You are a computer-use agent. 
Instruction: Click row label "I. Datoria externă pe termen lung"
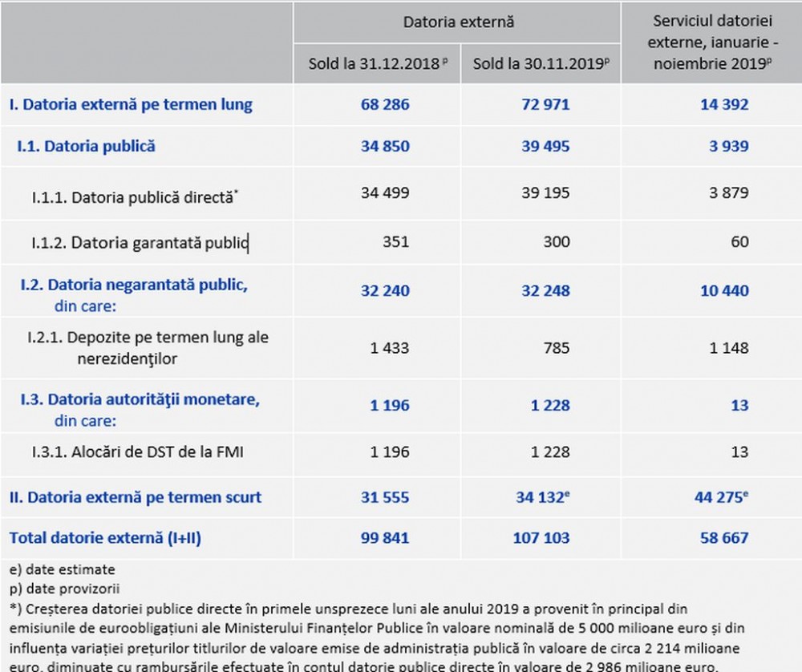click(x=131, y=105)
